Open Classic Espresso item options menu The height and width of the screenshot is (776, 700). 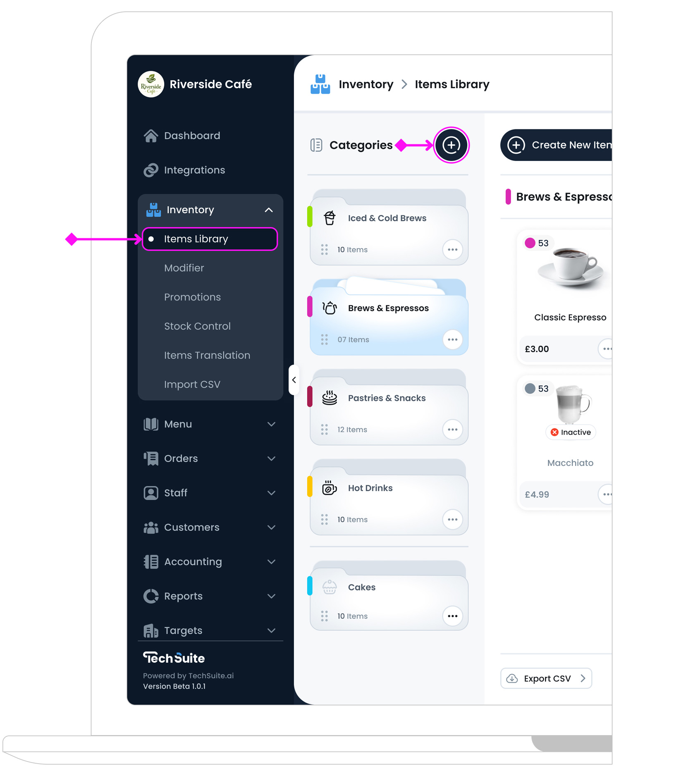606,349
